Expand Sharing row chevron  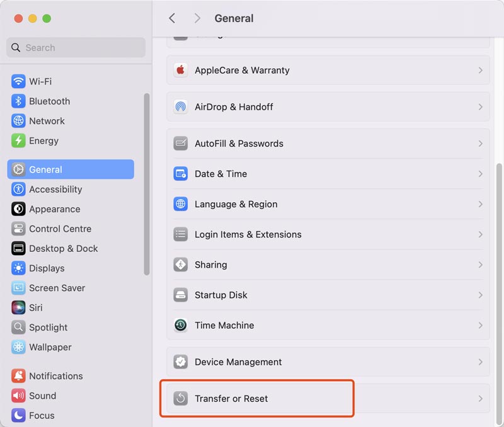480,265
